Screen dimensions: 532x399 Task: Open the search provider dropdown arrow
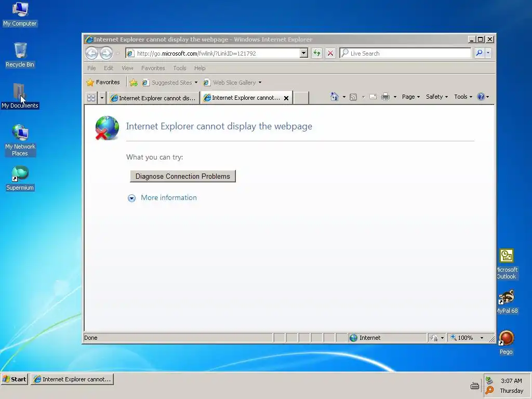488,53
